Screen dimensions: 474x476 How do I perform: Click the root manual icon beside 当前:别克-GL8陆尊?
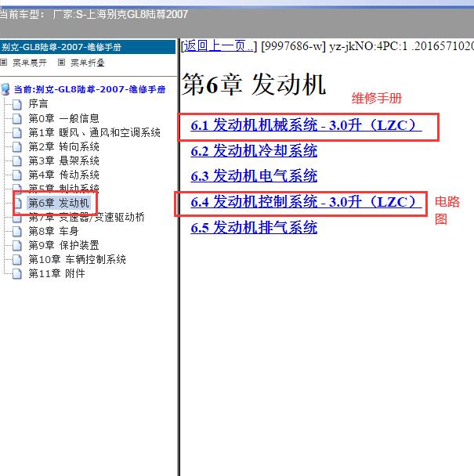5,89
